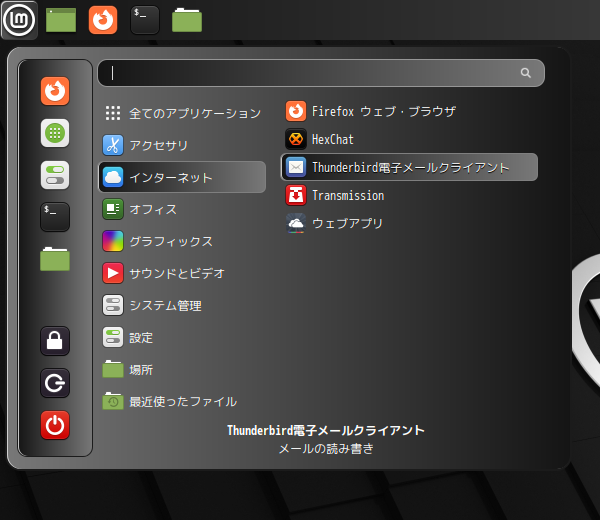Open the Linux Mint menu button

coord(19,20)
